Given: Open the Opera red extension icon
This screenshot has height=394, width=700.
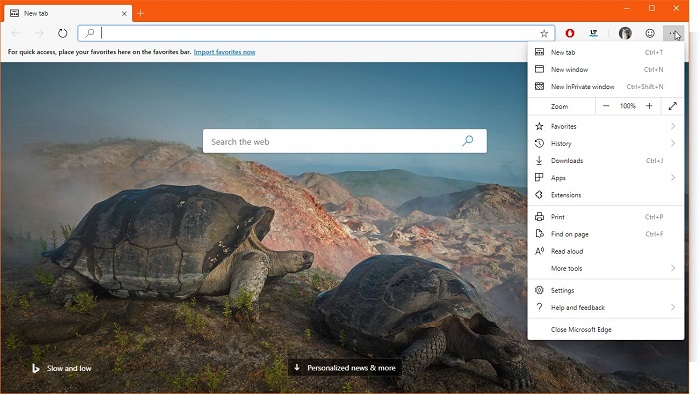Looking at the screenshot, I should click(570, 33).
